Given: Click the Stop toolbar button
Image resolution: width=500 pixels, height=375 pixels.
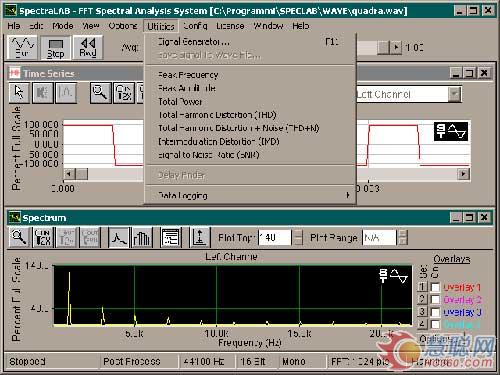Looking at the screenshot, I should [56, 47].
